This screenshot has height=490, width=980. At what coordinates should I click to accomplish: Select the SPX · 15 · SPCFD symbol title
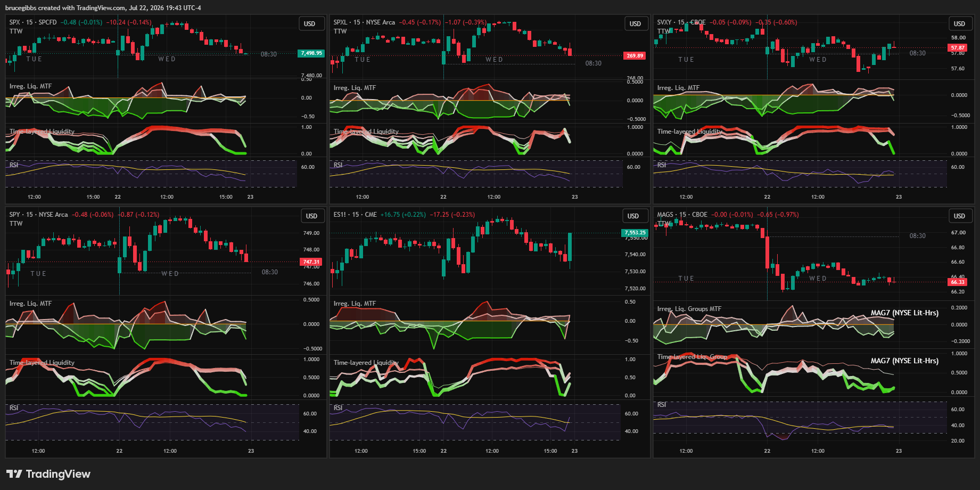tap(33, 22)
